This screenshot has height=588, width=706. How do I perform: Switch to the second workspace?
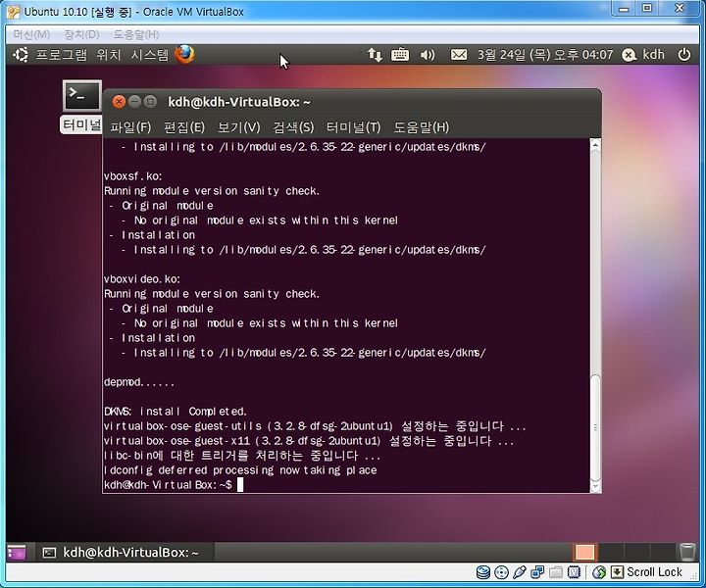tap(610, 552)
